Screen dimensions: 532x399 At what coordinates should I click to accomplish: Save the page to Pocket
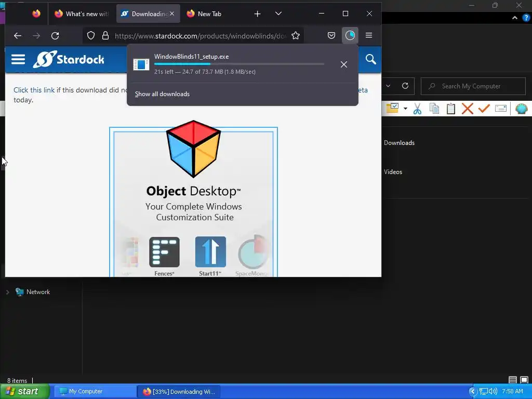331,35
